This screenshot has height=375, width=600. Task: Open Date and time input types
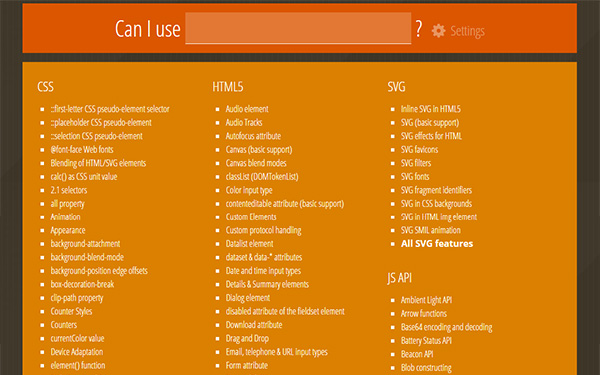(263, 271)
